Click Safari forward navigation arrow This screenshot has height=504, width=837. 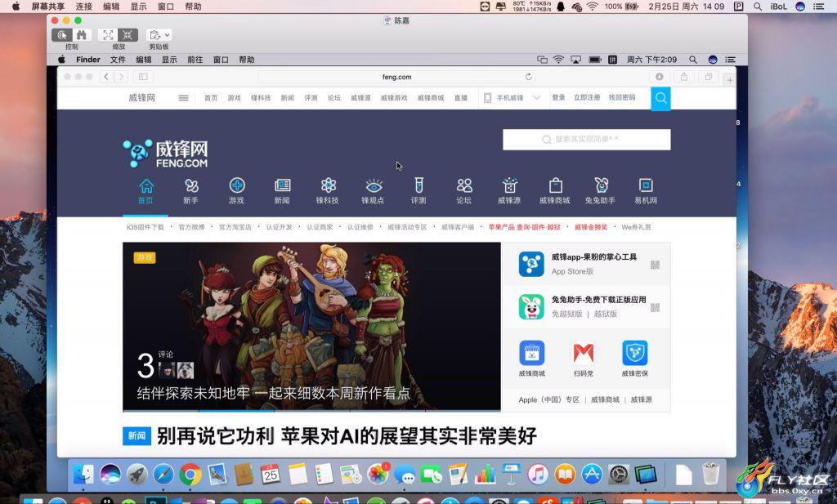coord(121,77)
